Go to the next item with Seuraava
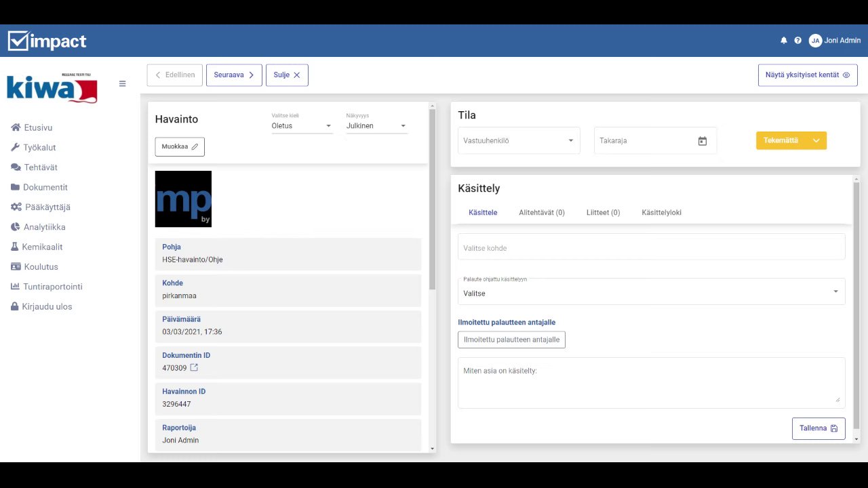Image resolution: width=868 pixels, height=488 pixels. pos(234,75)
